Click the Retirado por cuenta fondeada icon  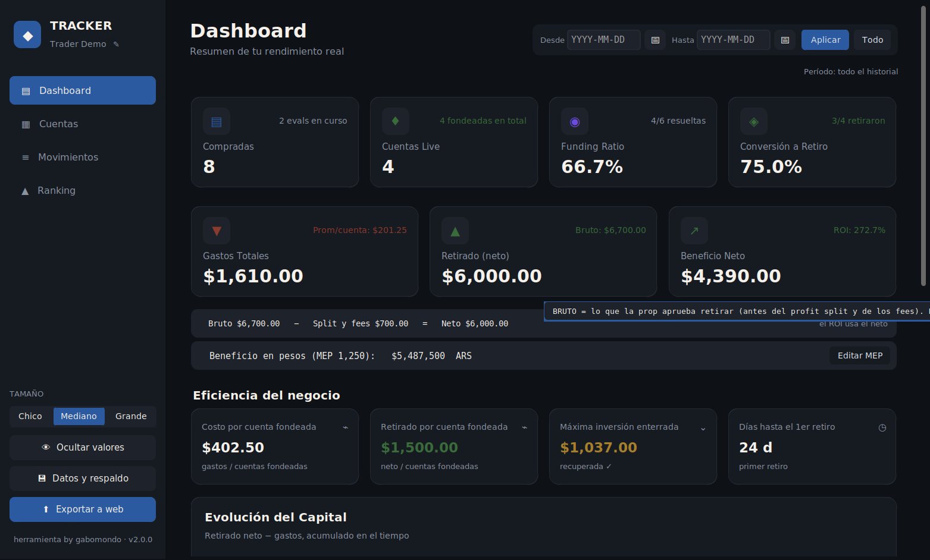(524, 427)
